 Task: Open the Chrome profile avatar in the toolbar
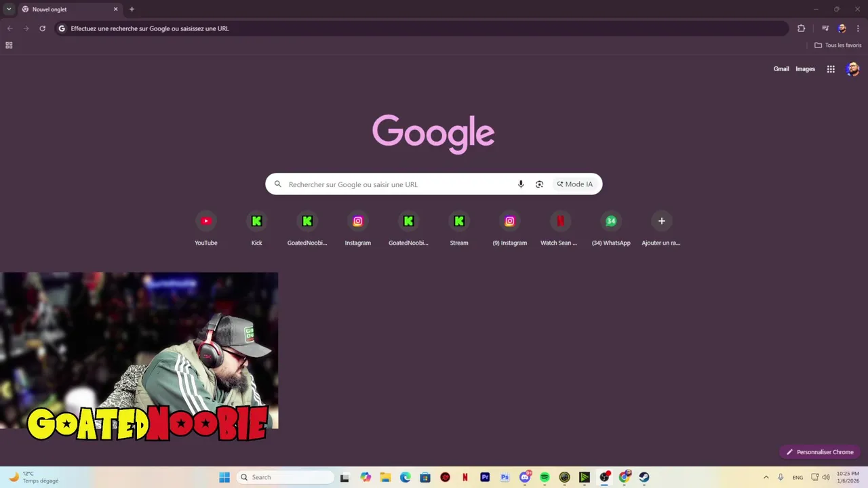coord(842,28)
